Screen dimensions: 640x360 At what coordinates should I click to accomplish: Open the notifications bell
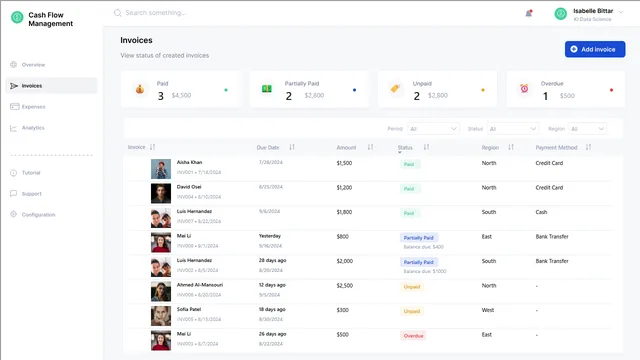click(529, 13)
